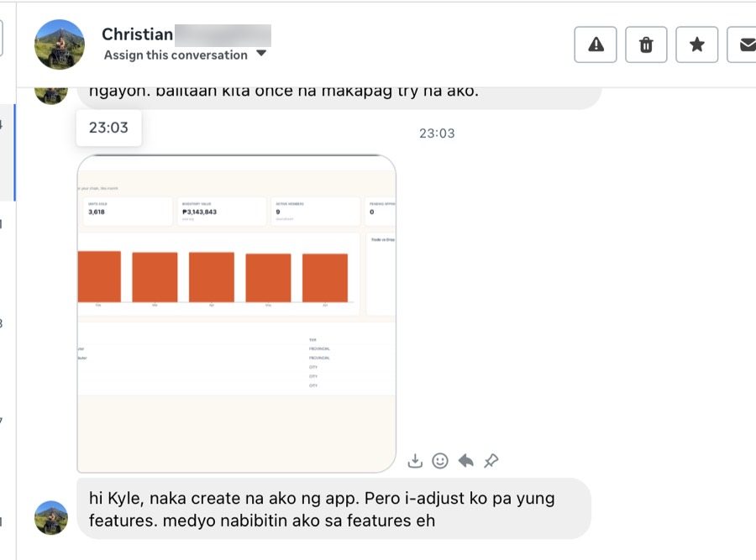Expand Assign this conversation dropdown arrow

(x=261, y=54)
